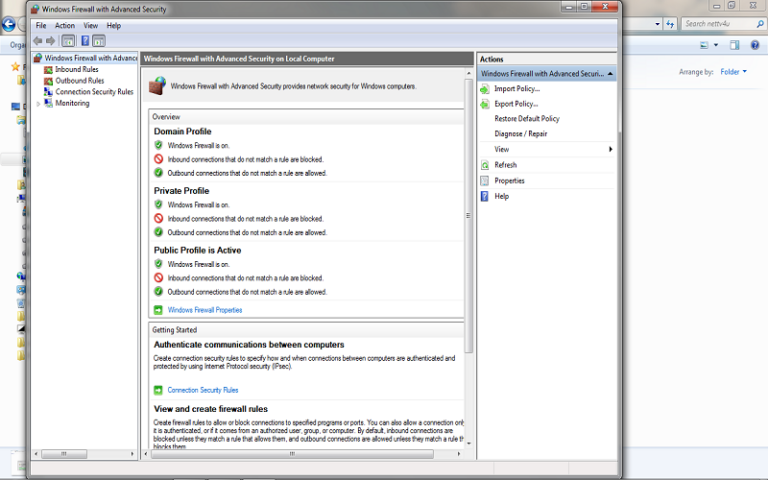Screen dimensions: 768x480
Task: Click the Inbound Rules tree icon
Action: tap(49, 69)
